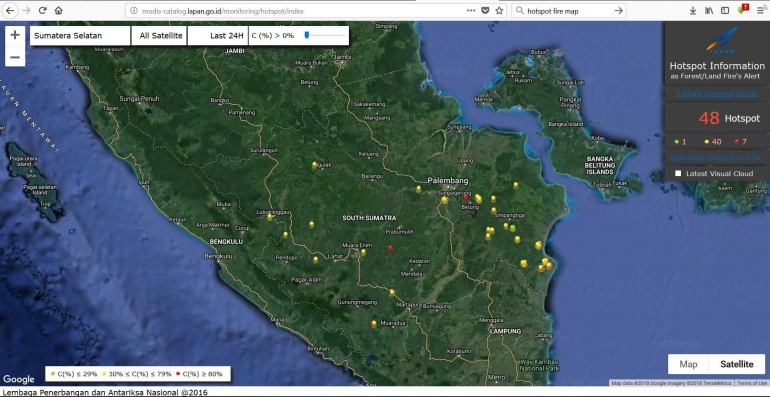Click the LAMPUNG province label
The height and width of the screenshot is (397, 770).
505,331
